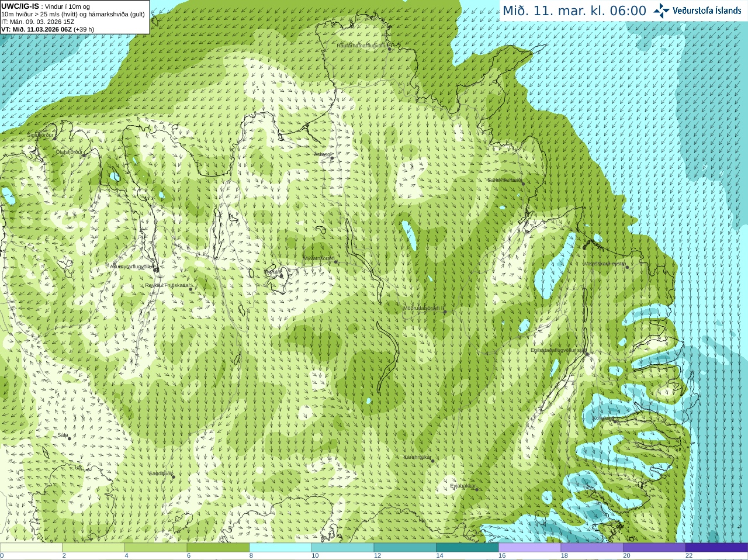Viewport: 748px width, 560px height.
Task: Click the legend label '8'
Action: (x=251, y=556)
